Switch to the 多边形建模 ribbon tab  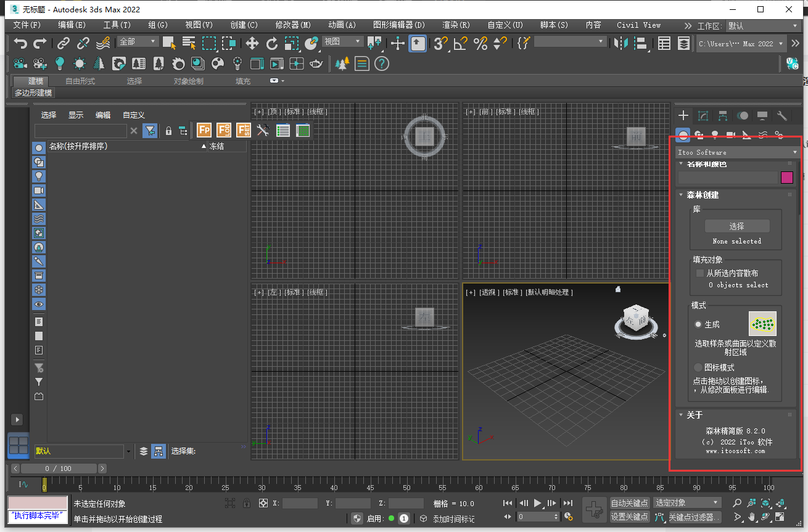(33, 92)
